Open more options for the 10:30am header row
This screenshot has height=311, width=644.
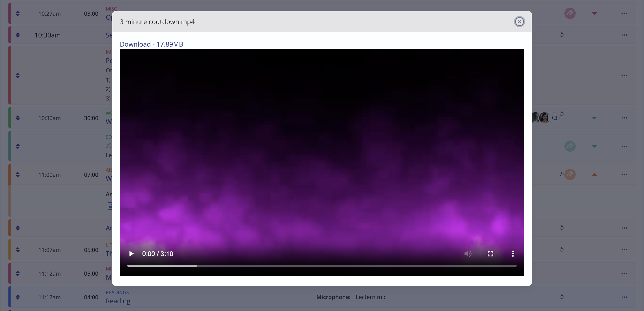pos(624,35)
